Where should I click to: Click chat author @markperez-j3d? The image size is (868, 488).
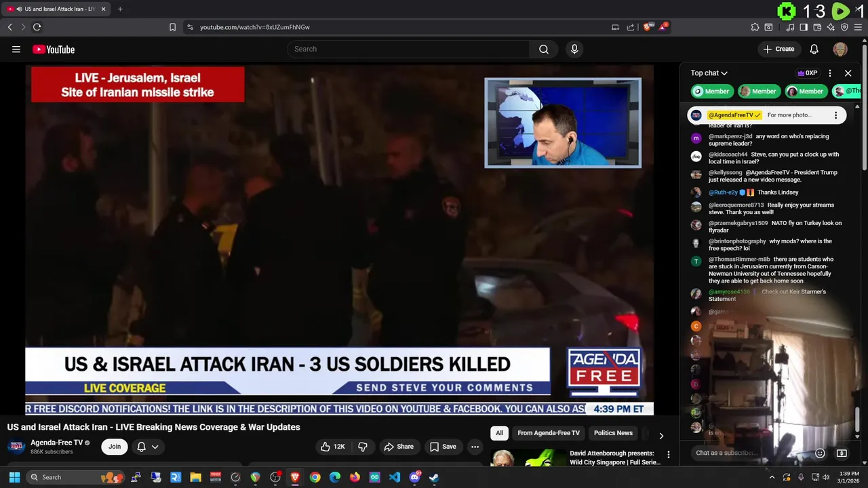(730, 136)
